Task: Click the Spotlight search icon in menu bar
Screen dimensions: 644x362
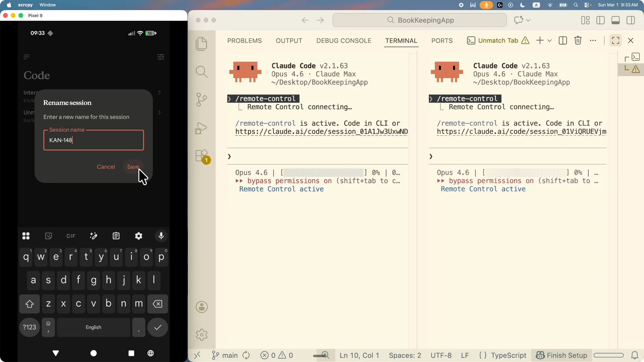Action: click(x=576, y=5)
